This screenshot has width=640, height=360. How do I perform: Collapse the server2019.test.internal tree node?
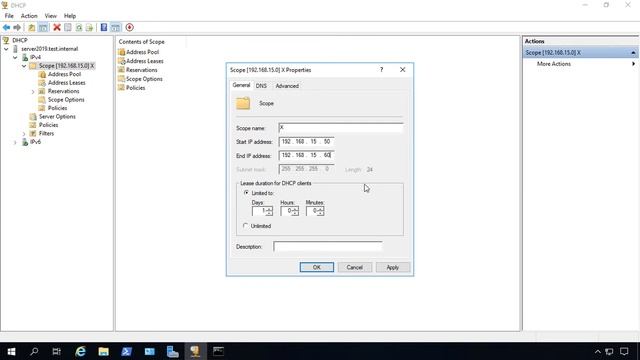click(x=6, y=49)
